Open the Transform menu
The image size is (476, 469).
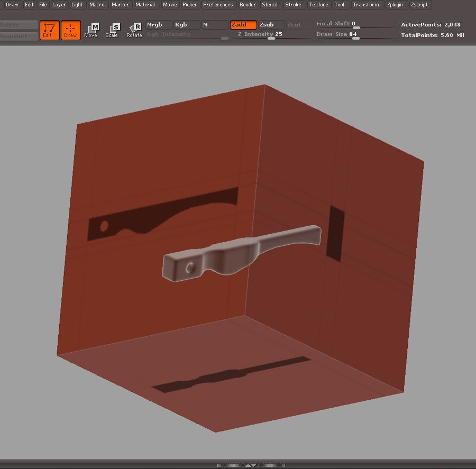click(x=366, y=5)
